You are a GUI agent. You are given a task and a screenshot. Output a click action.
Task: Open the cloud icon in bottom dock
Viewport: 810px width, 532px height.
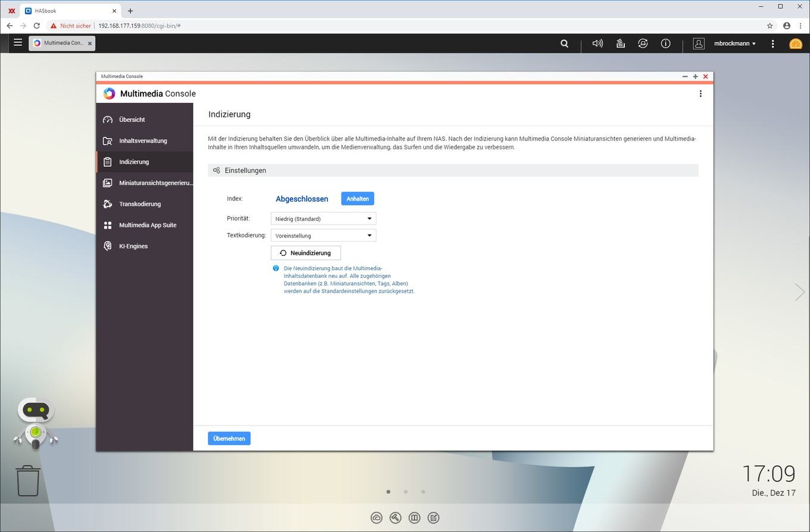[x=376, y=518]
